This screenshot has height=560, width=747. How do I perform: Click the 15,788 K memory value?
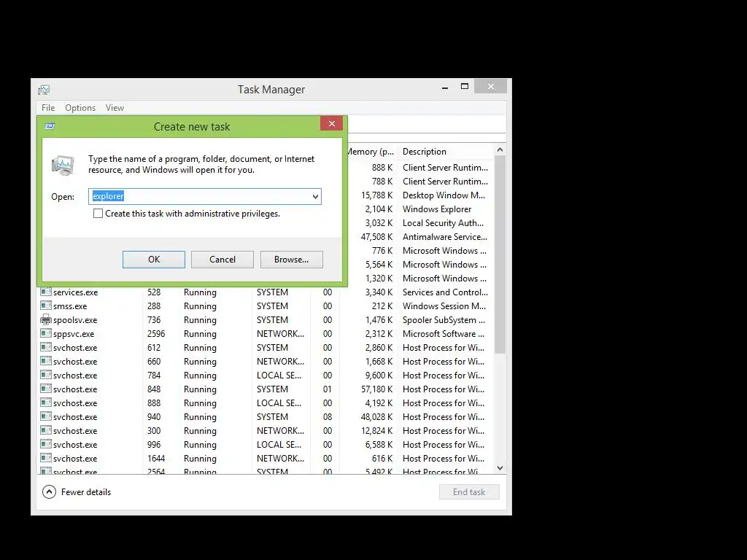(x=377, y=195)
